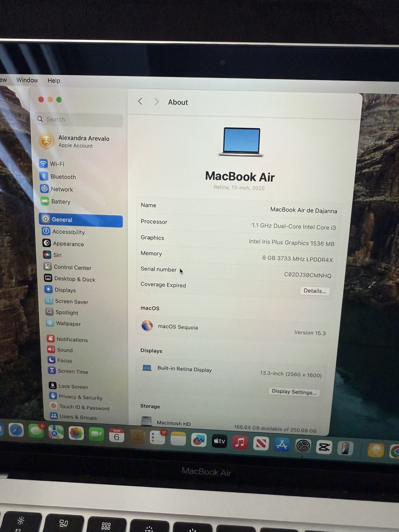The height and width of the screenshot is (532, 399).
Task: Open Touch ID & Password settings
Action: (79, 407)
